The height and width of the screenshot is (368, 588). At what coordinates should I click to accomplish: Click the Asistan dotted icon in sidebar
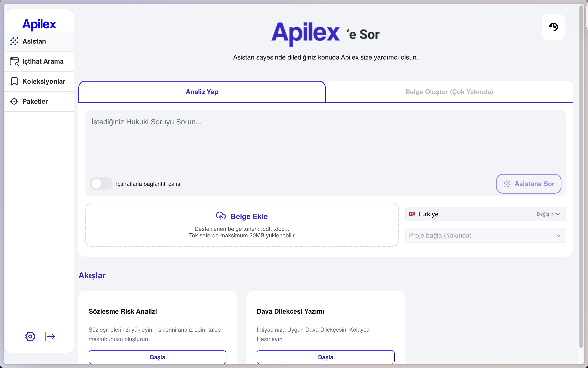[x=14, y=41]
